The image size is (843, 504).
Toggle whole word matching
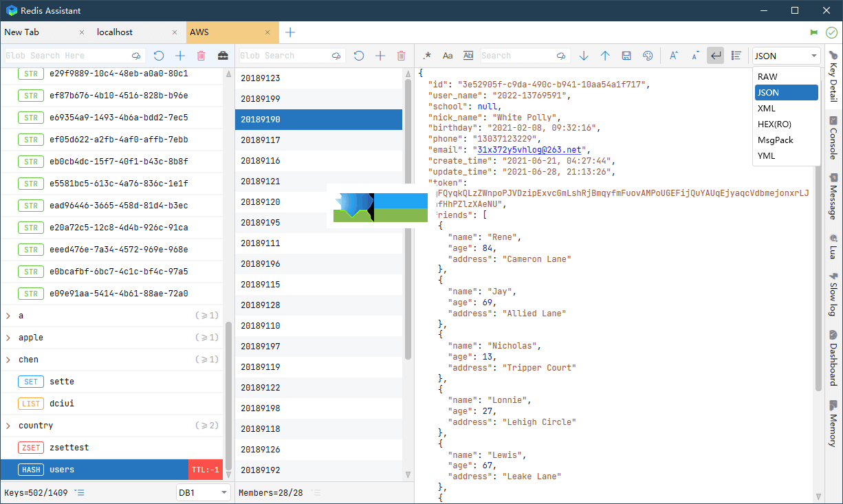468,56
